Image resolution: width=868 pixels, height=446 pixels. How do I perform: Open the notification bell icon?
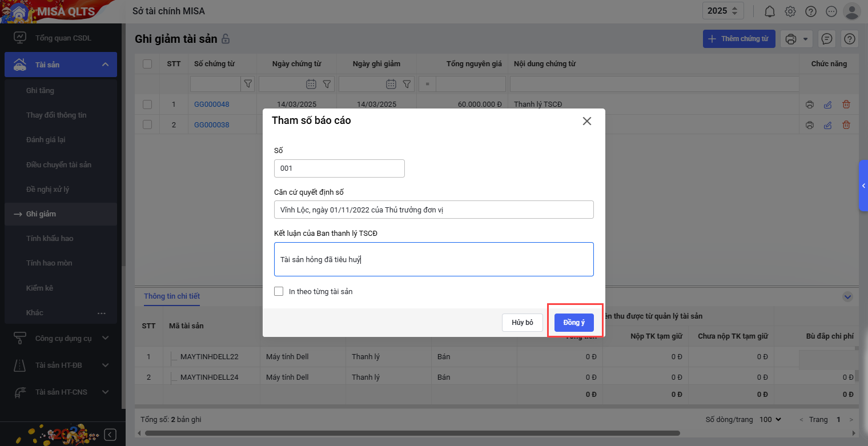pos(770,11)
